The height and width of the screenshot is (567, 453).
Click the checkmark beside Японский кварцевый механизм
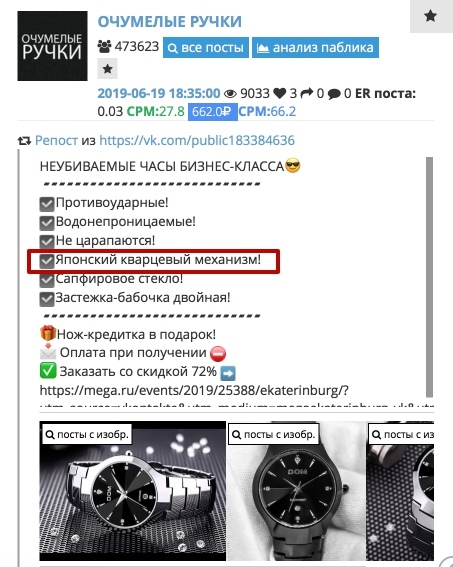tap(47, 261)
